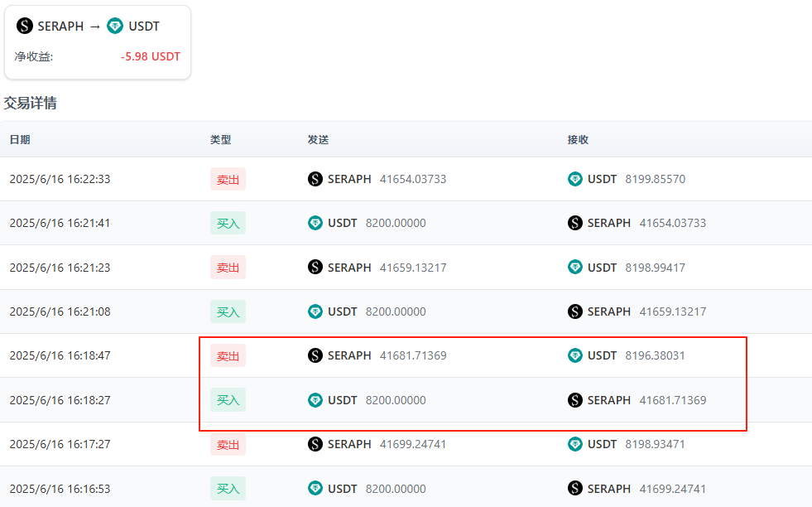Click the 发送 column header

pos(318,139)
